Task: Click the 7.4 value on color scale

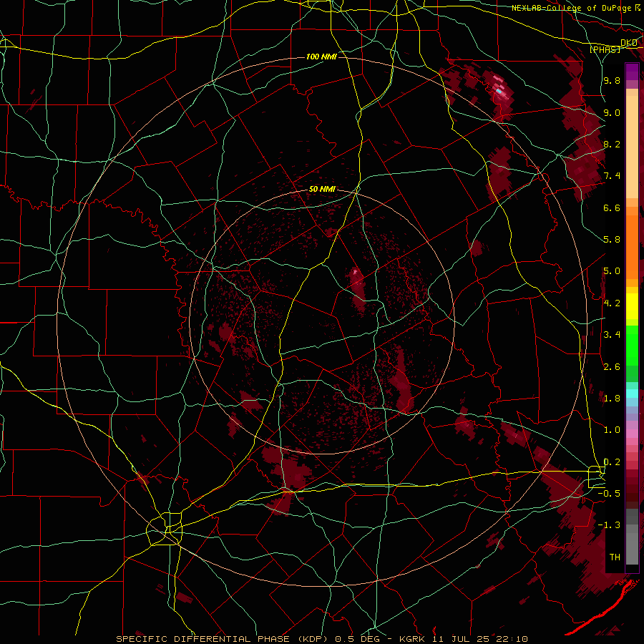Action: pos(612,176)
